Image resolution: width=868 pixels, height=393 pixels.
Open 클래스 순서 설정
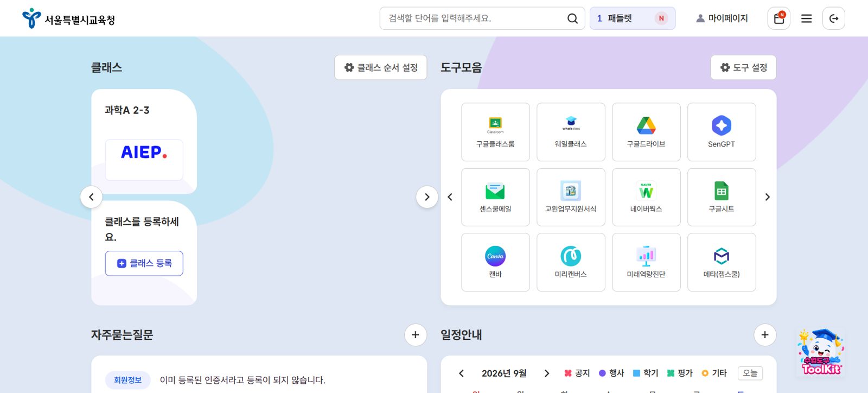point(381,67)
